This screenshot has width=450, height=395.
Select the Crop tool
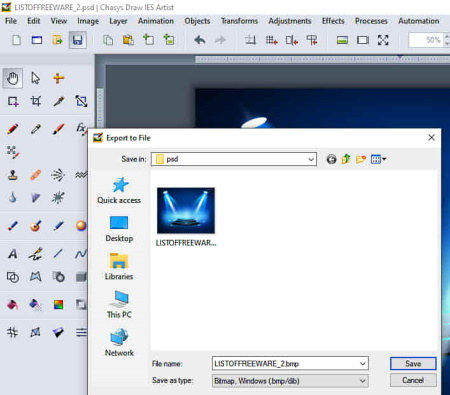(x=35, y=101)
